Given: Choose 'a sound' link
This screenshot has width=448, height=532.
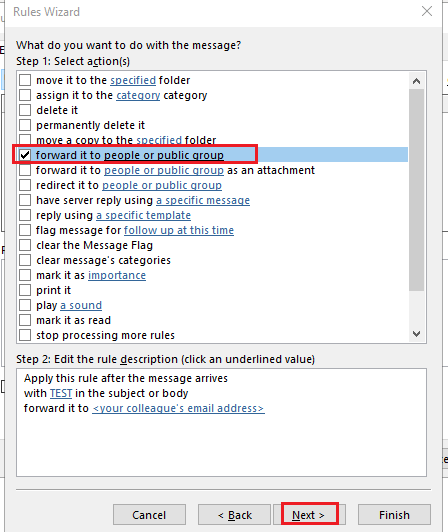Looking at the screenshot, I should [81, 305].
